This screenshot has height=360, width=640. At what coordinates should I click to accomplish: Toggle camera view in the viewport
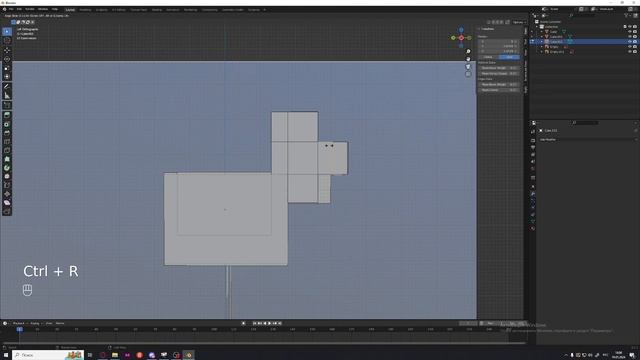[x=468, y=67]
